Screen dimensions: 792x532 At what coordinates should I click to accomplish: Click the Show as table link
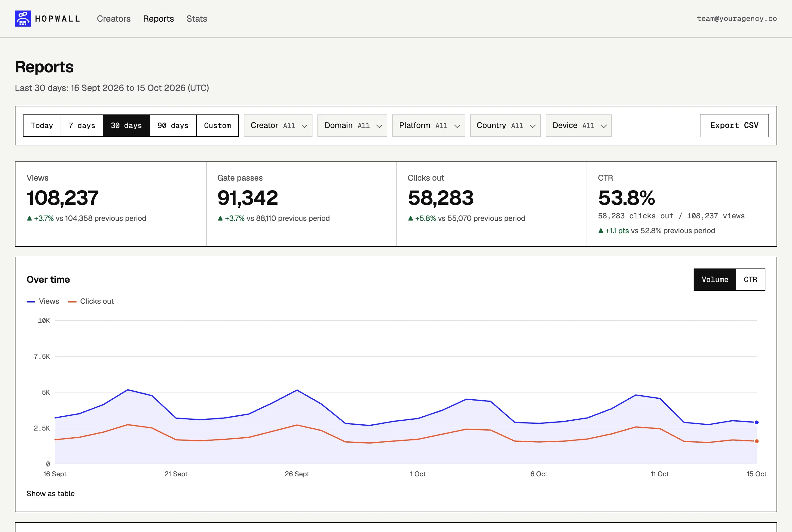[x=50, y=494]
